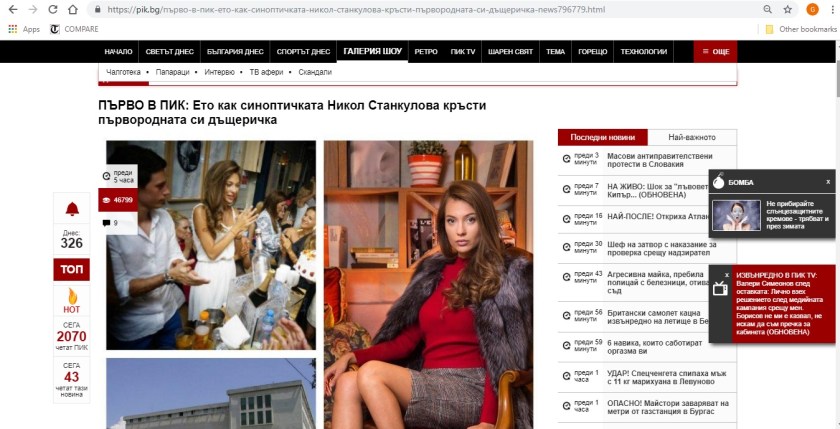The width and height of the screenshot is (840, 429).
Task: Reload the page using the refresh icon
Action: coord(52,9)
